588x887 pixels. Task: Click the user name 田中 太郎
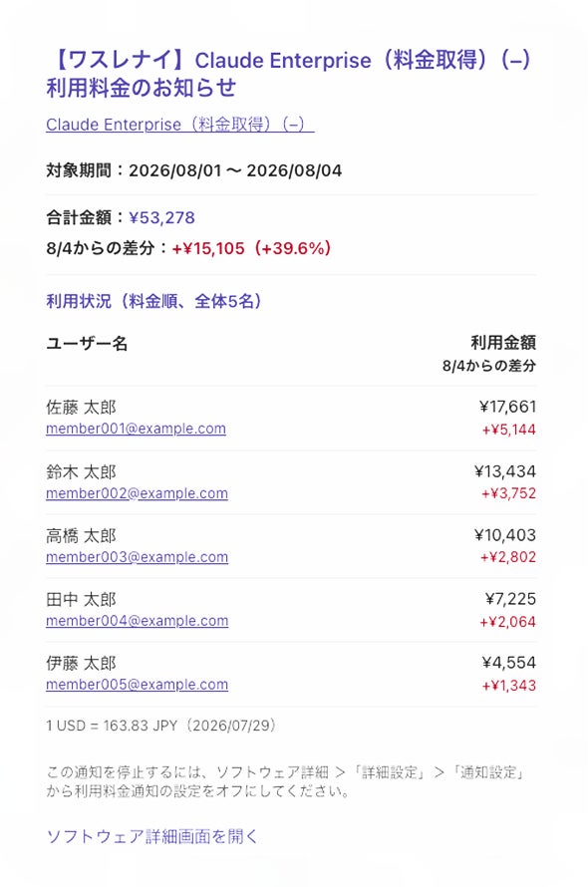[81, 600]
